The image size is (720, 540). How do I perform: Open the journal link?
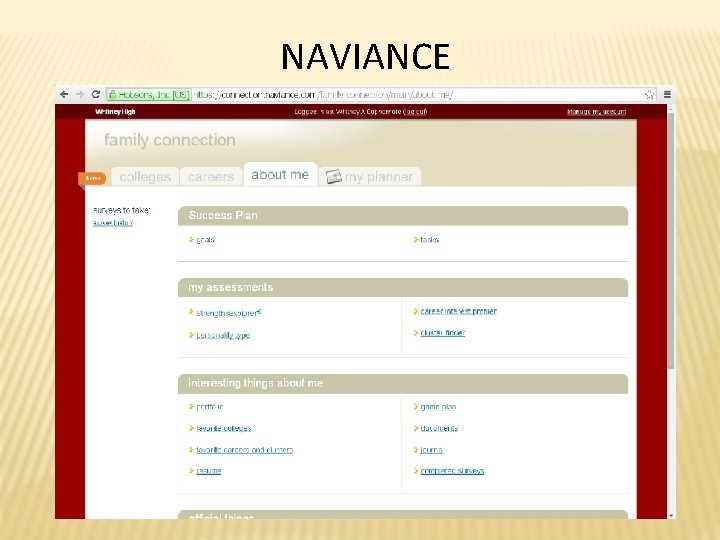432,450
